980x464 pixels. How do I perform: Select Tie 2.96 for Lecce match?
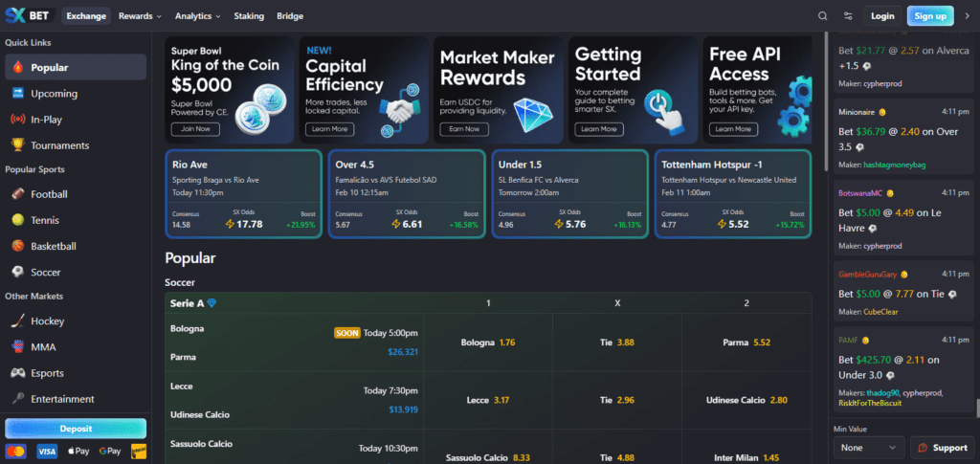coord(617,400)
